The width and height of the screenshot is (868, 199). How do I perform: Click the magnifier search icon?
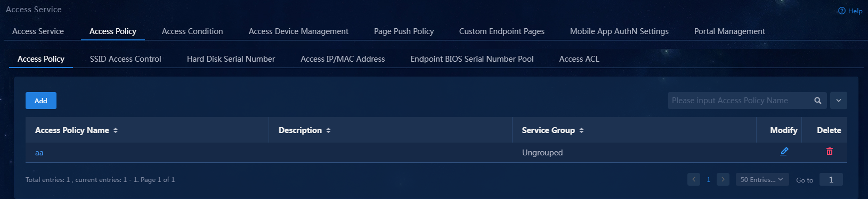click(818, 101)
